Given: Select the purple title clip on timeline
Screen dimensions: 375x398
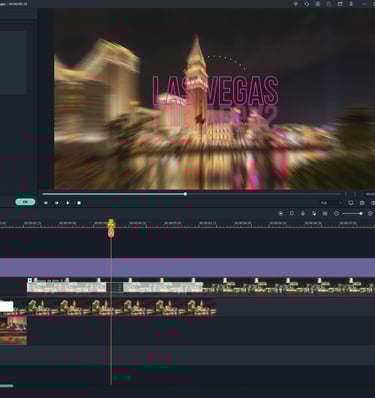Looking at the screenshot, I should click(187, 268).
